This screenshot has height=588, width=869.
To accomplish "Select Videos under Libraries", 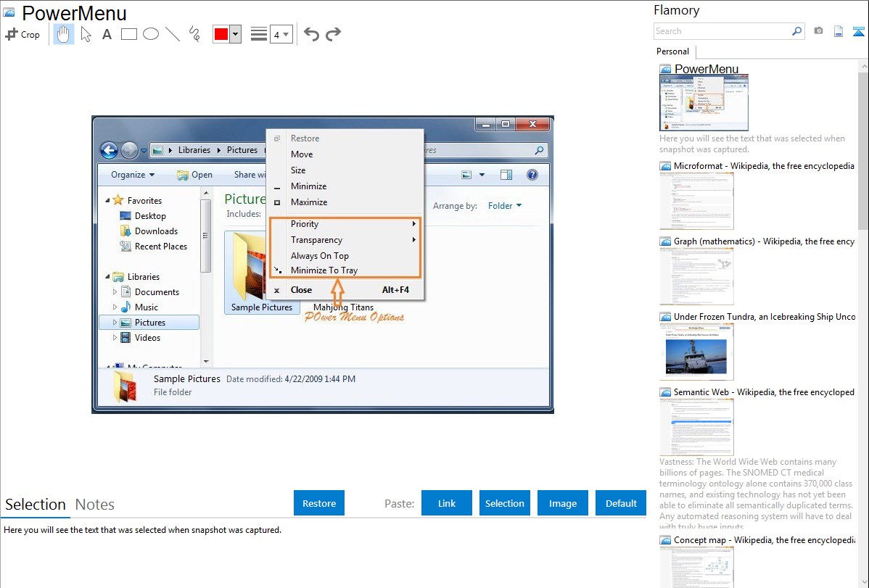I will click(147, 338).
